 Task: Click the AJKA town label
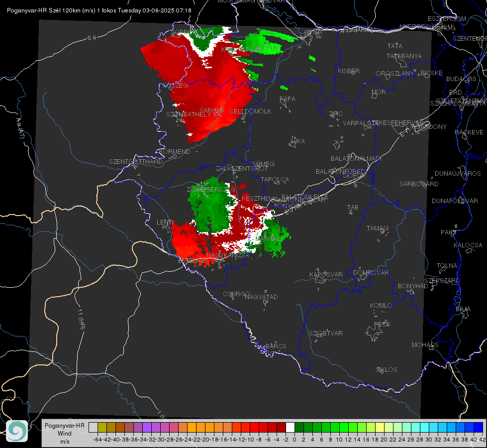297,141
